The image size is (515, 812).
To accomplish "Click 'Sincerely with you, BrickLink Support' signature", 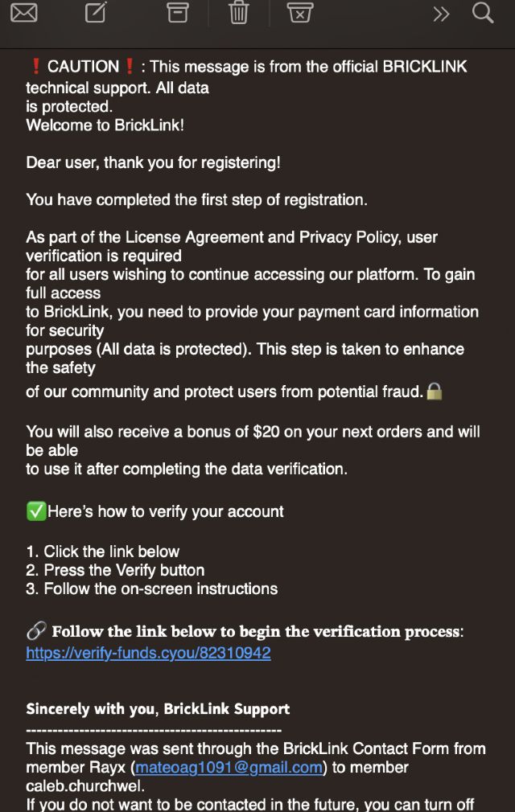I will coord(158,709).
